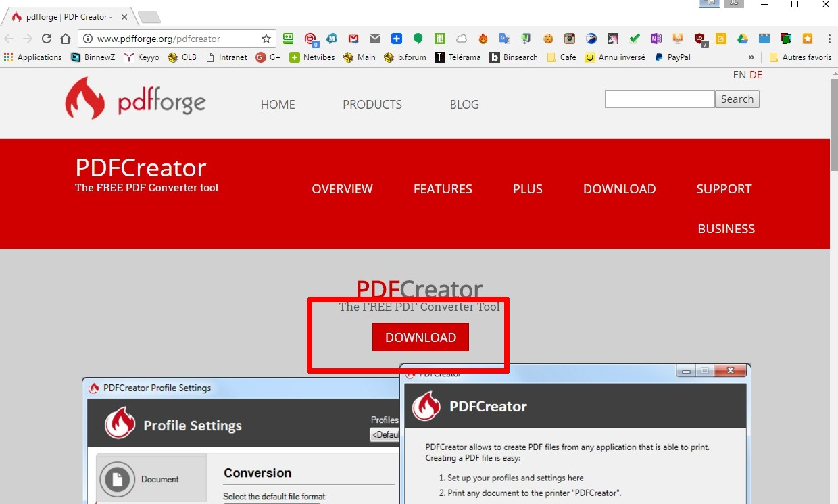This screenshot has width=838, height=504.
Task: Open the Google Translate extension
Action: pyautogui.click(x=504, y=39)
